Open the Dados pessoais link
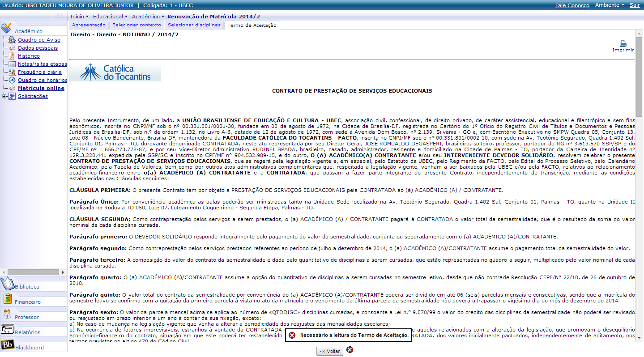This screenshot has width=644, height=357. pyautogui.click(x=38, y=48)
